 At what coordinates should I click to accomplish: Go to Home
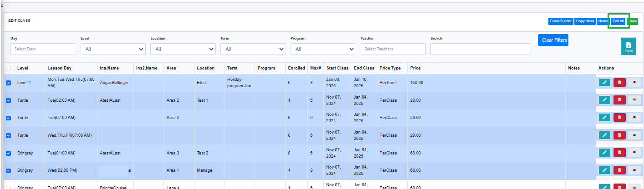coord(603,21)
